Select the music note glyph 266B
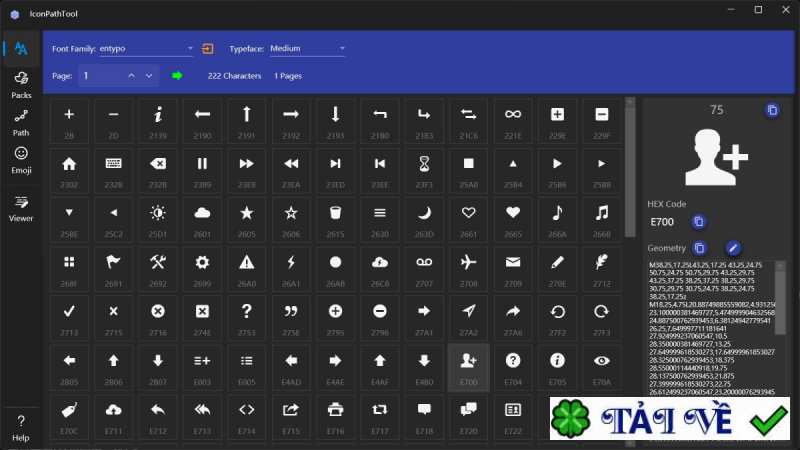 (602, 219)
